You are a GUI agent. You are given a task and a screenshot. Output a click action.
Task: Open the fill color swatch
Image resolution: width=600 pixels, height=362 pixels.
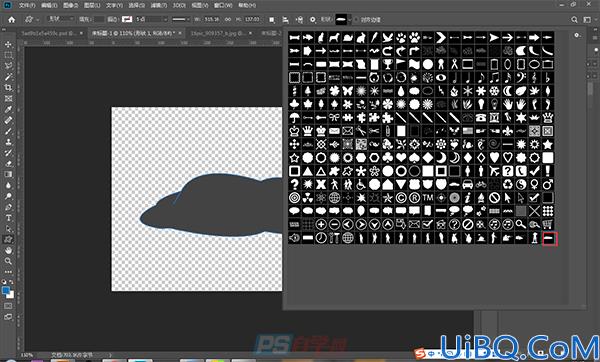tap(99, 19)
